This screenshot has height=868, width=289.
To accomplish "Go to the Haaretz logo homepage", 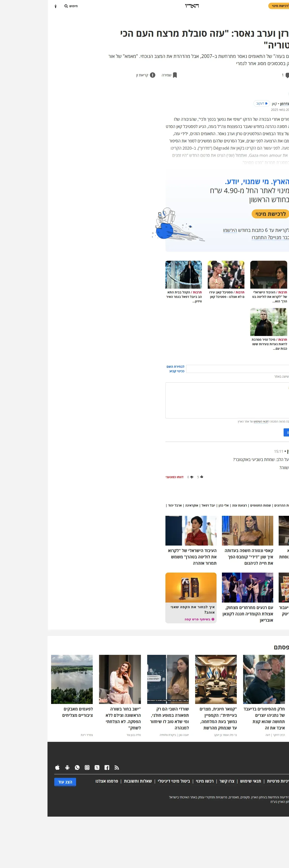I will (x=192, y=6).
